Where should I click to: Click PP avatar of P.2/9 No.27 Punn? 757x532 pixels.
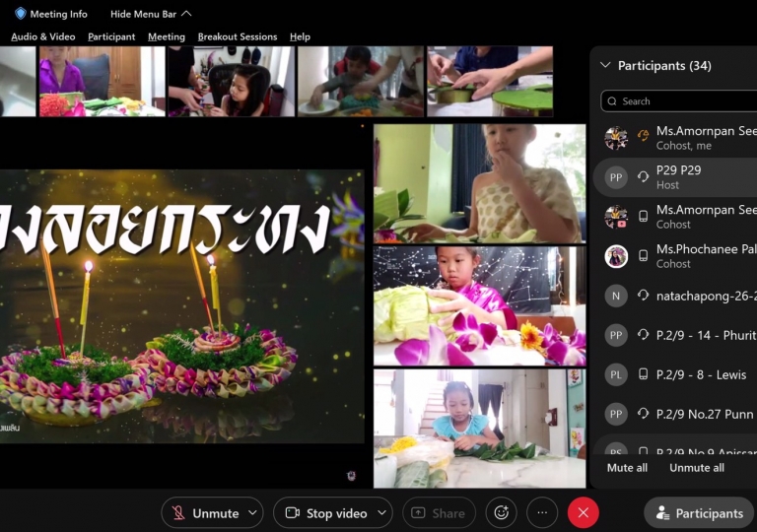(x=616, y=414)
